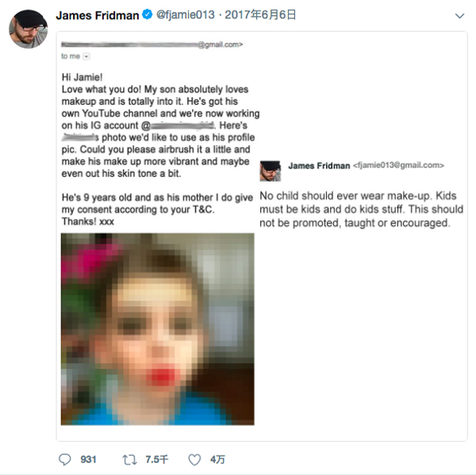This screenshot has height=475, width=476.
Task: Click the 4万 likes count
Action: 217,459
